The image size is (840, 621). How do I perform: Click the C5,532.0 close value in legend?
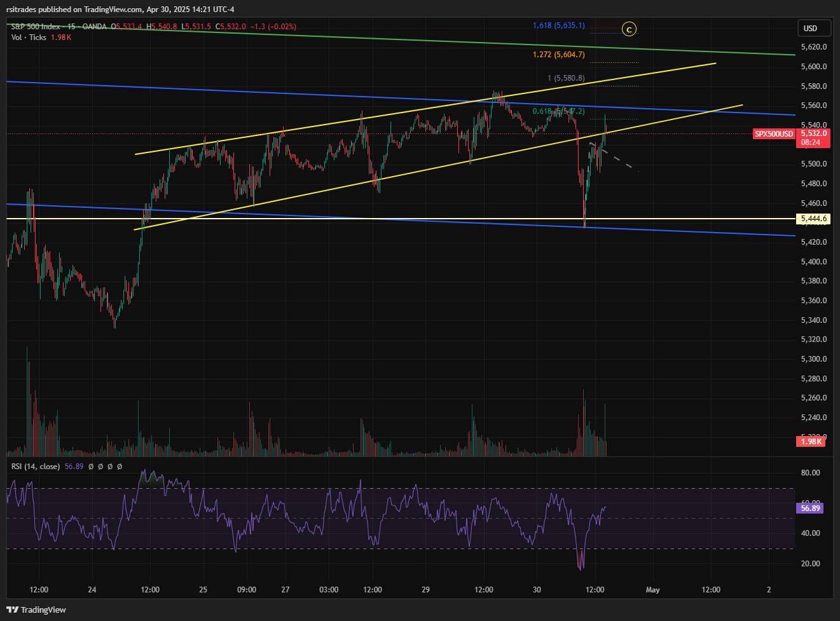tap(230, 27)
